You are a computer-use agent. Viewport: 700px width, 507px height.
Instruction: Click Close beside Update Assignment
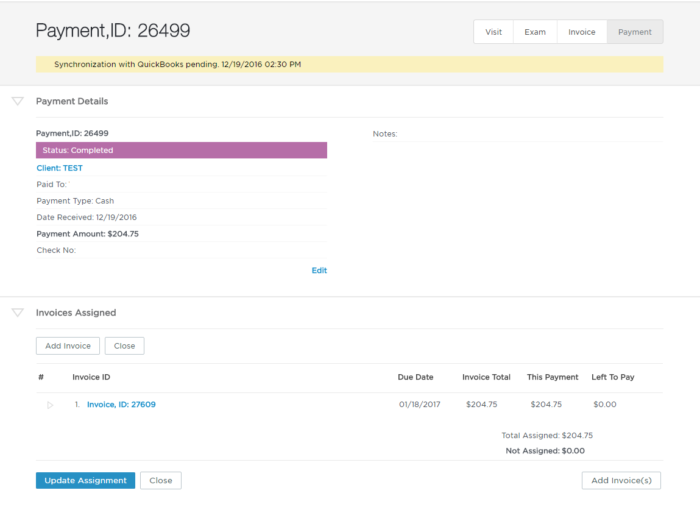tap(161, 480)
